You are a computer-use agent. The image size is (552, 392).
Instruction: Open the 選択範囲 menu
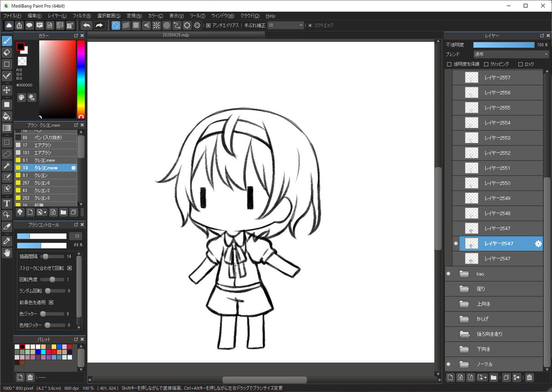[109, 16]
